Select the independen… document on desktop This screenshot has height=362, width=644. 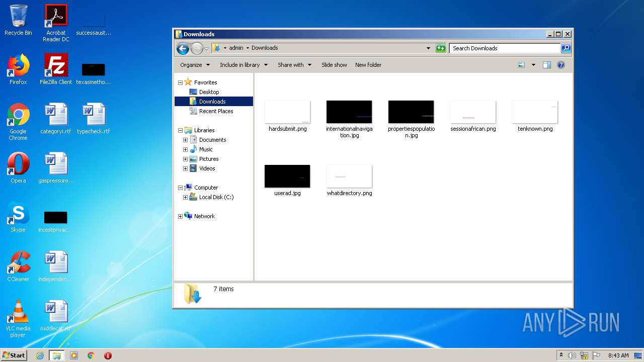[56, 266]
